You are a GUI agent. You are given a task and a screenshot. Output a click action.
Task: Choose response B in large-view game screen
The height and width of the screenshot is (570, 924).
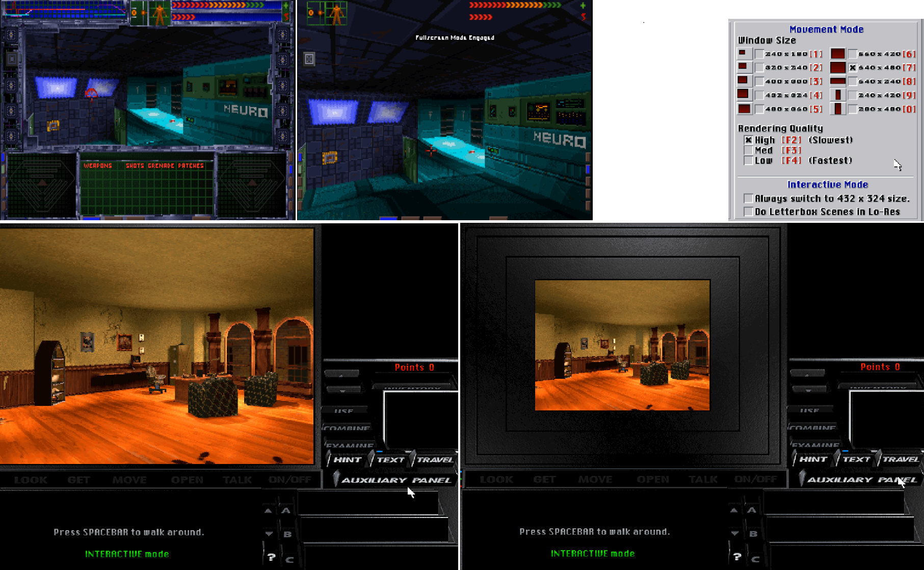coord(287,534)
